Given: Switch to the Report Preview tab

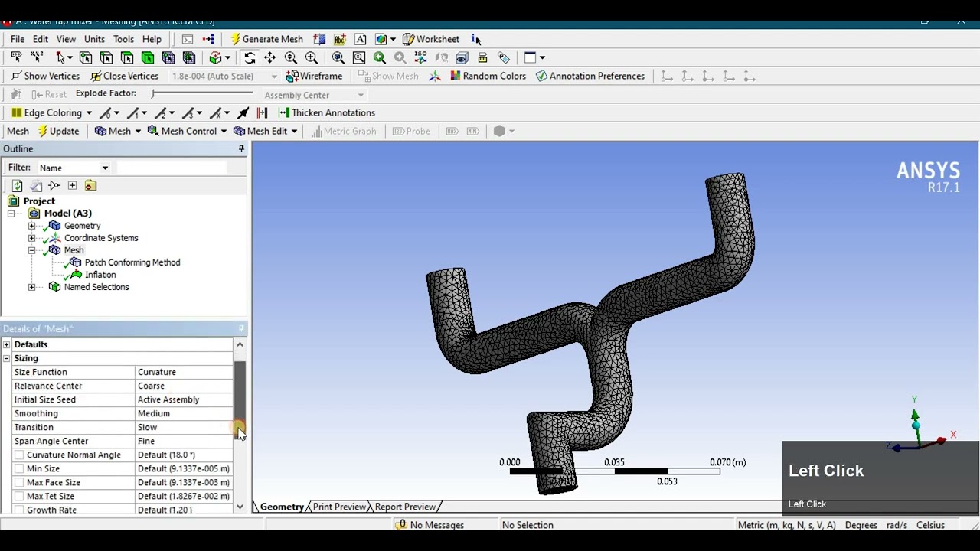Looking at the screenshot, I should [x=405, y=507].
